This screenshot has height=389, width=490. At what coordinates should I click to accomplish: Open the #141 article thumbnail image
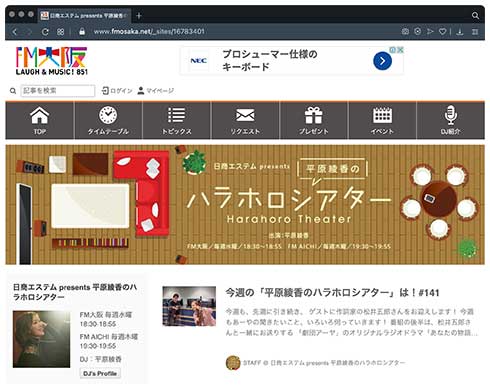coord(189,306)
